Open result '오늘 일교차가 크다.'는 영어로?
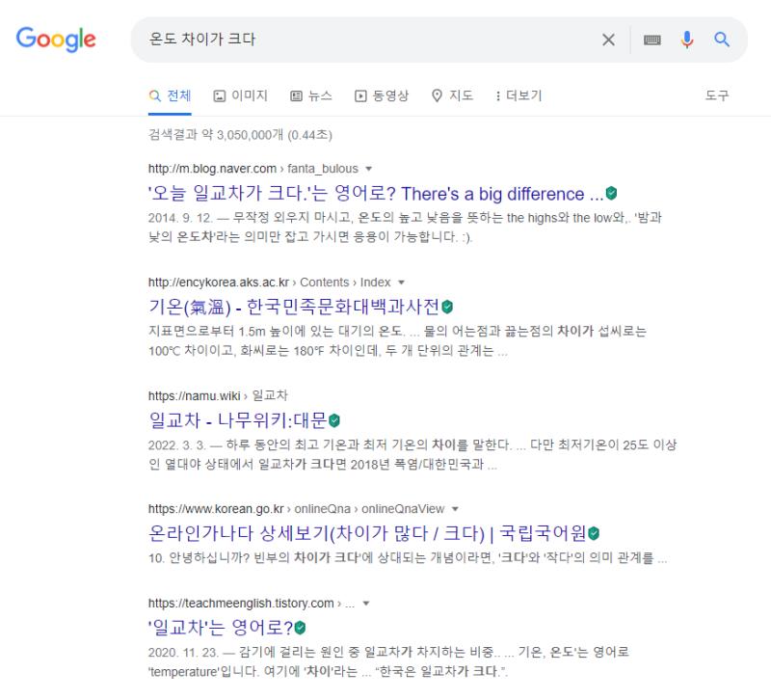This screenshot has height=700, width=771. click(376, 194)
